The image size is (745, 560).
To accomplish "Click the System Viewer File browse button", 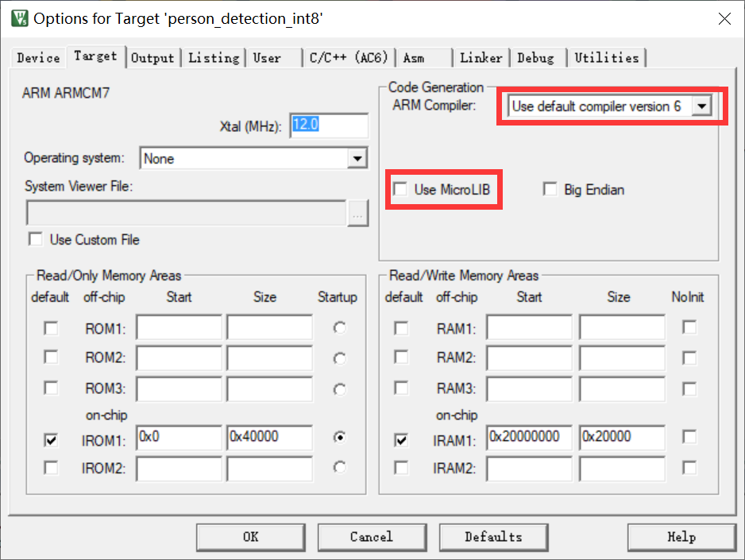I will point(357,213).
